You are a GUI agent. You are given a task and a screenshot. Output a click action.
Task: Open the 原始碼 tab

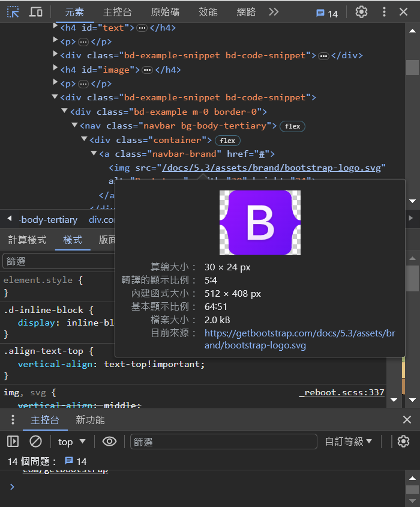pyautogui.click(x=165, y=12)
